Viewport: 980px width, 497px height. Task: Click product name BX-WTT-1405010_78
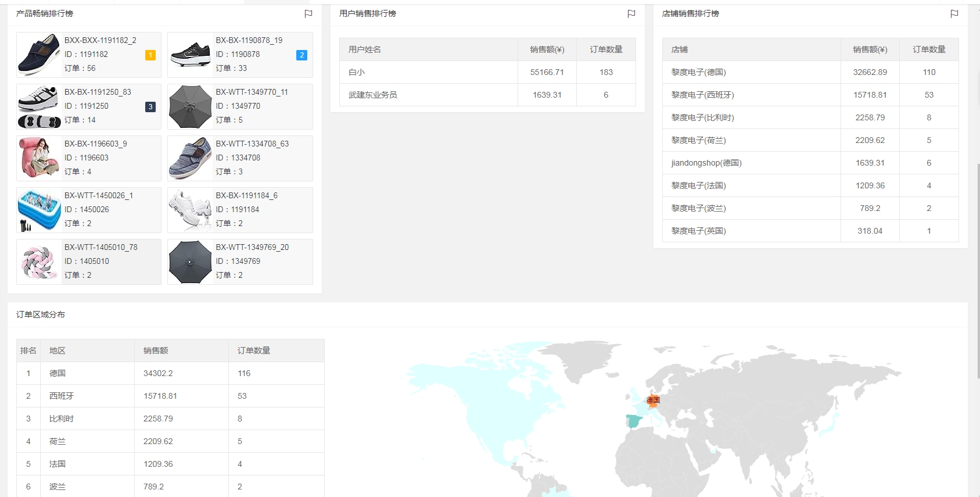point(101,247)
